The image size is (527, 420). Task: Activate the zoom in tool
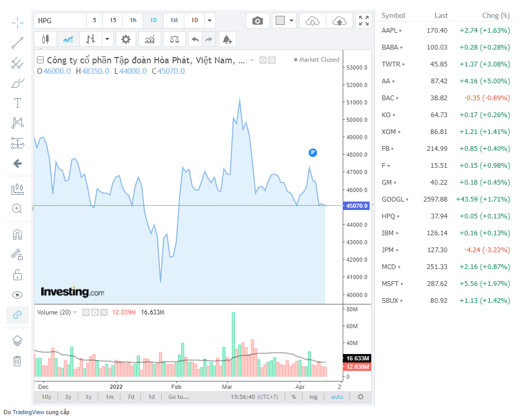coord(17,208)
